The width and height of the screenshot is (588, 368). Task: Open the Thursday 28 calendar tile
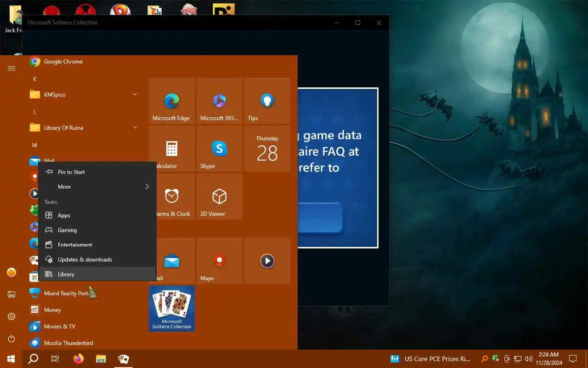pos(267,149)
